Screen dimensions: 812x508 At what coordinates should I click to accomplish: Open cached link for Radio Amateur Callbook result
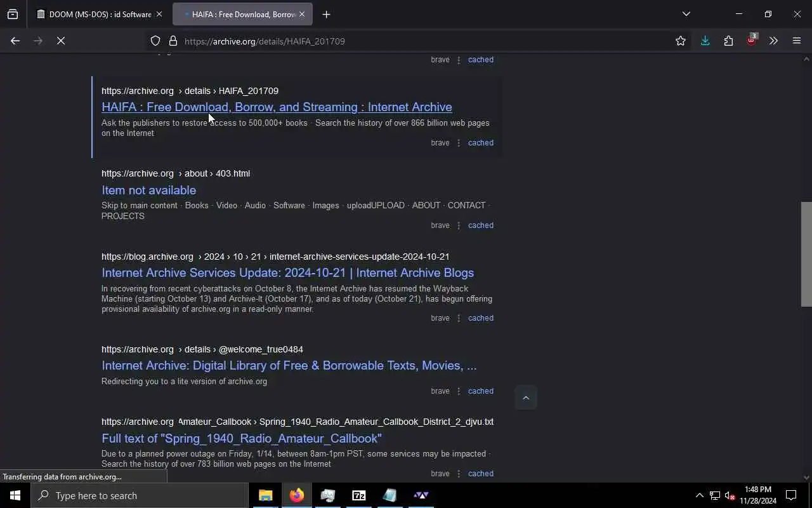pyautogui.click(x=480, y=474)
